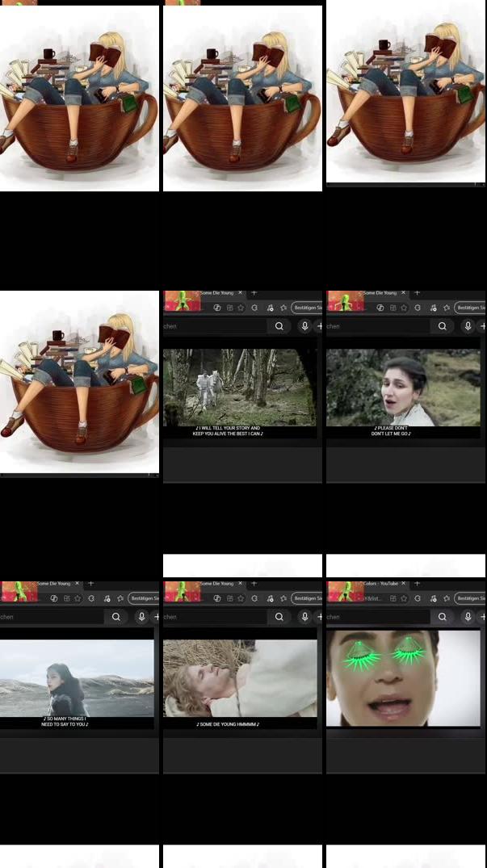Close the "Colors - YouTube" browser tab

pyautogui.click(x=404, y=584)
